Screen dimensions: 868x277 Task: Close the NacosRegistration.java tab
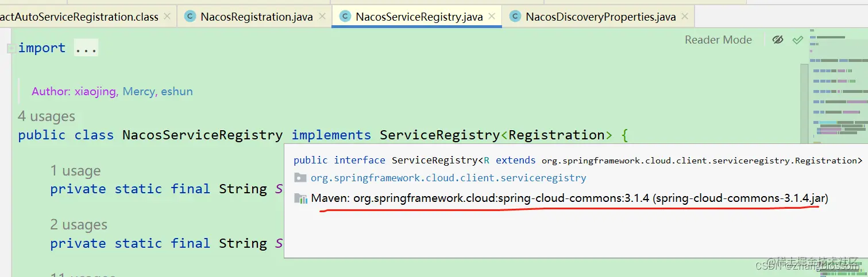[322, 17]
